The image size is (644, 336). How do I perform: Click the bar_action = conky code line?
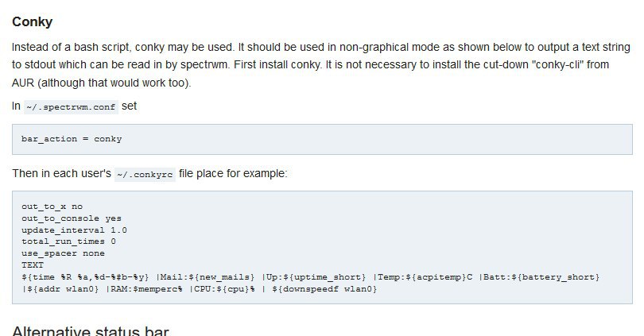(x=72, y=139)
